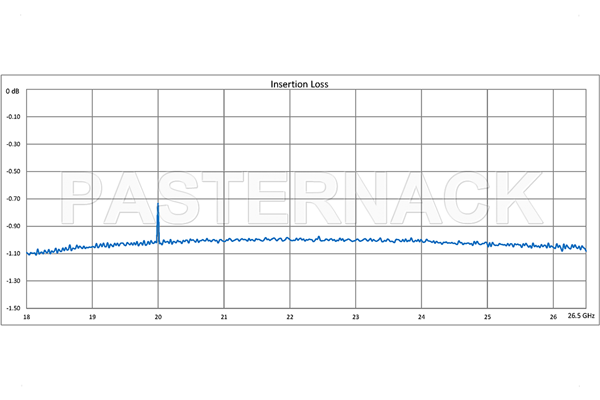Click the -0.30 y-axis label
Image resolution: width=600 pixels, height=400 pixels.
[x=13, y=144]
